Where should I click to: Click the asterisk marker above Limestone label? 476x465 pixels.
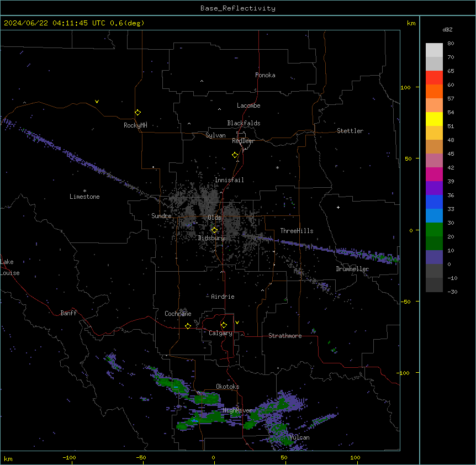click(x=84, y=191)
